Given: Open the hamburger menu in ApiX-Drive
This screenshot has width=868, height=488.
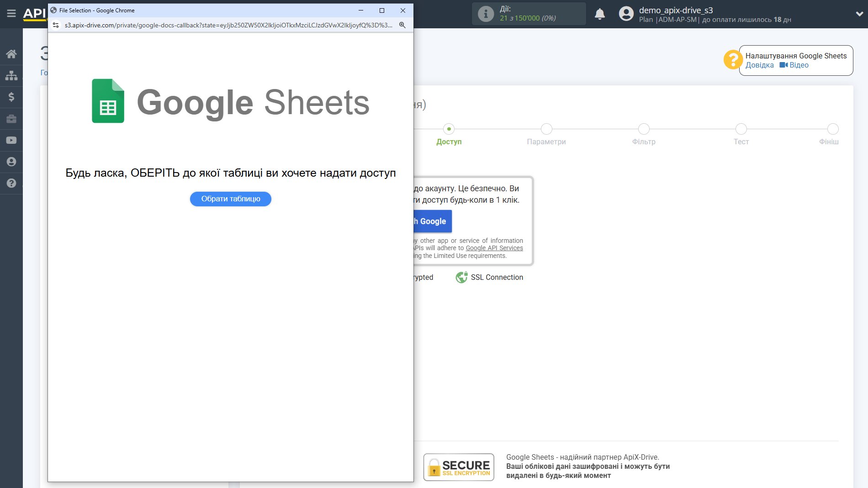Looking at the screenshot, I should [11, 14].
